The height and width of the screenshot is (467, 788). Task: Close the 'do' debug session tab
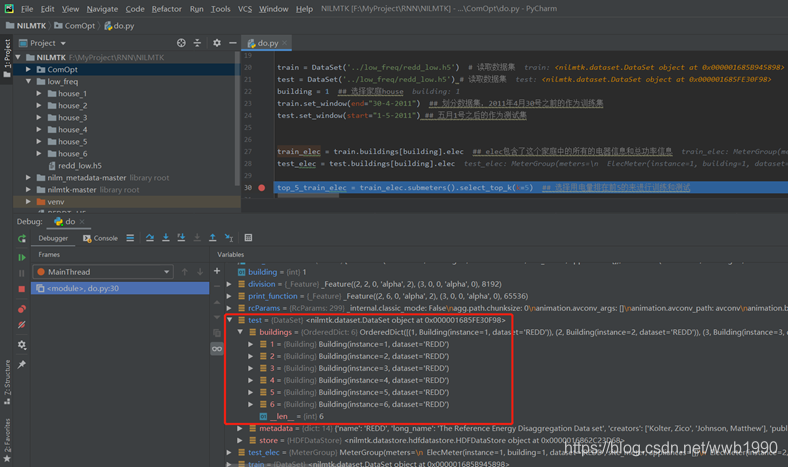(x=82, y=222)
